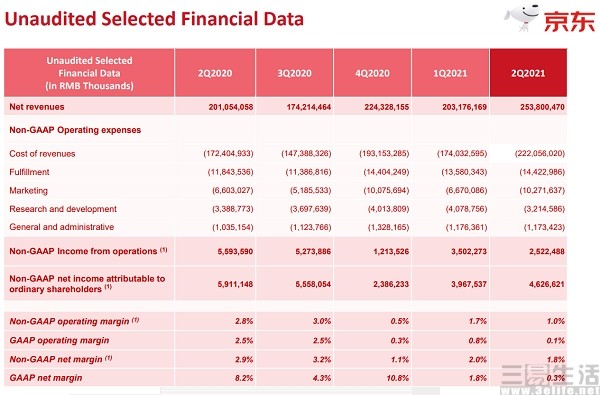Click the Net revenues row label
This screenshot has height=395, width=600.
37,107
